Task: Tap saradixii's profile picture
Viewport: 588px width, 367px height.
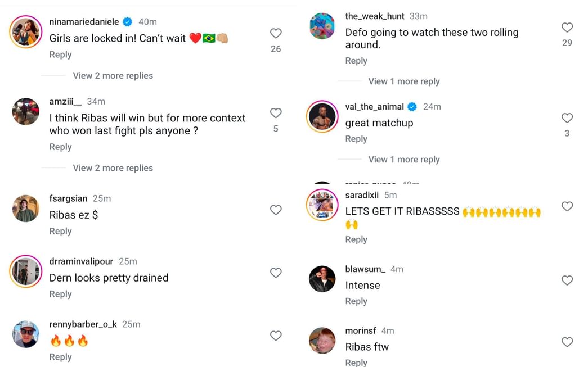Action: 322,205
